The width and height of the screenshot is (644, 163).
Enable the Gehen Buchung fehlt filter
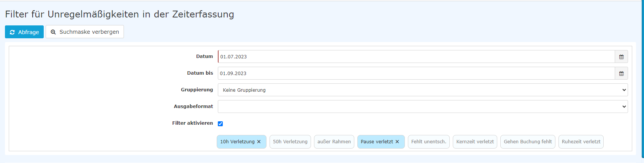tap(528, 142)
